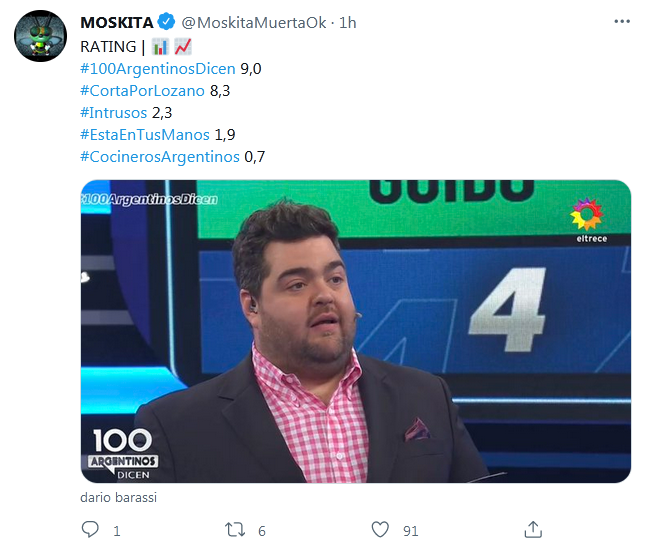Click the MOSKITA display name
The image size is (648, 552).
point(117,22)
